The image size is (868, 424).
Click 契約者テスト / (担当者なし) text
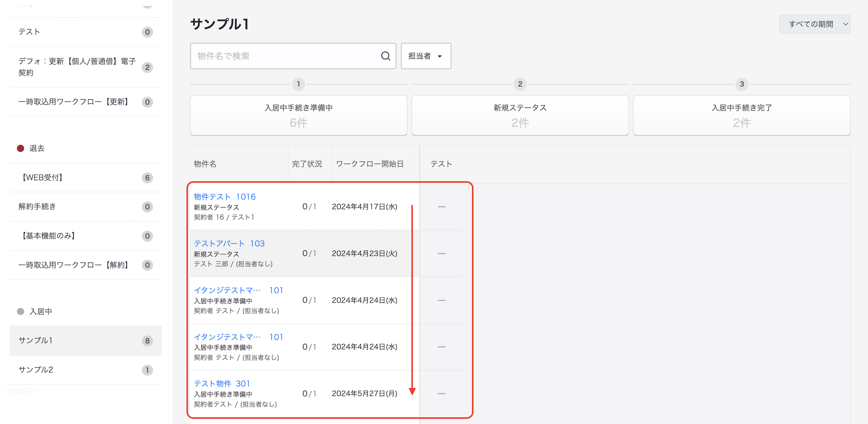click(235, 404)
